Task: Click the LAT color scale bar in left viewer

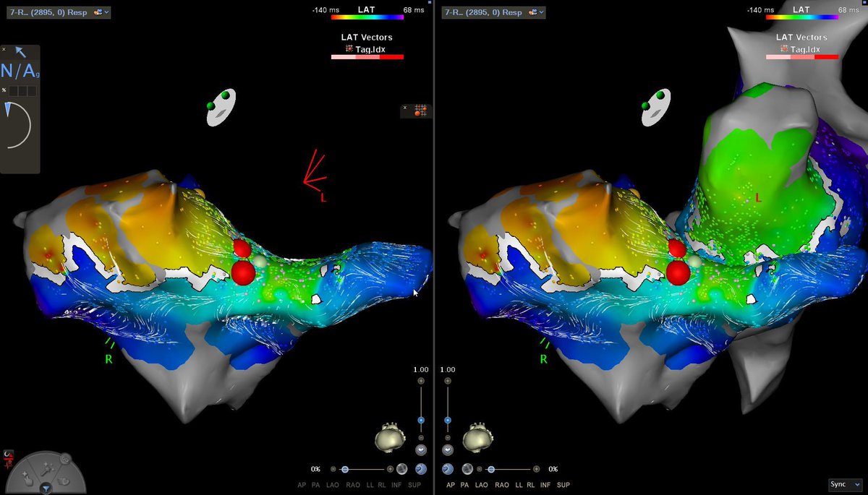Action: point(367,16)
